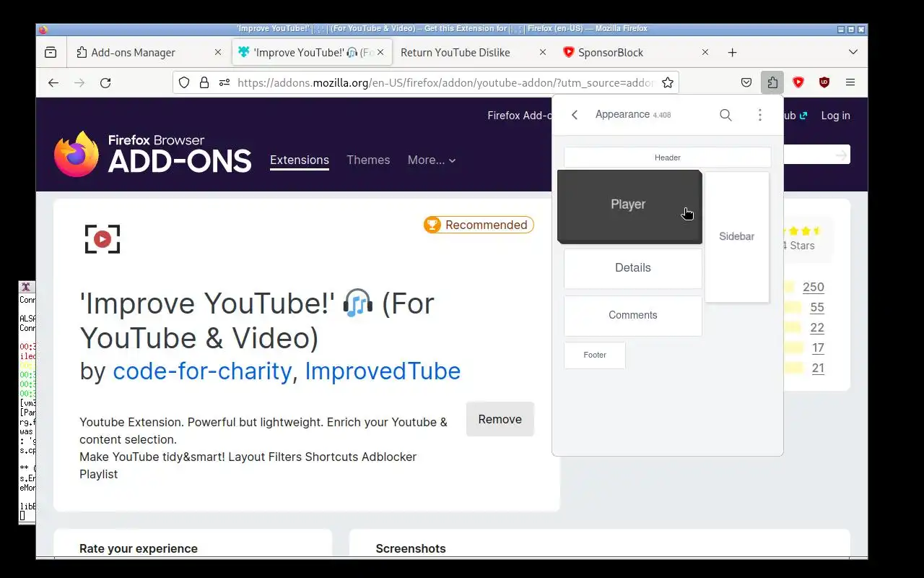The height and width of the screenshot is (578, 924).
Task: Click the uBlock Origin toolbar icon
Action: (x=824, y=82)
